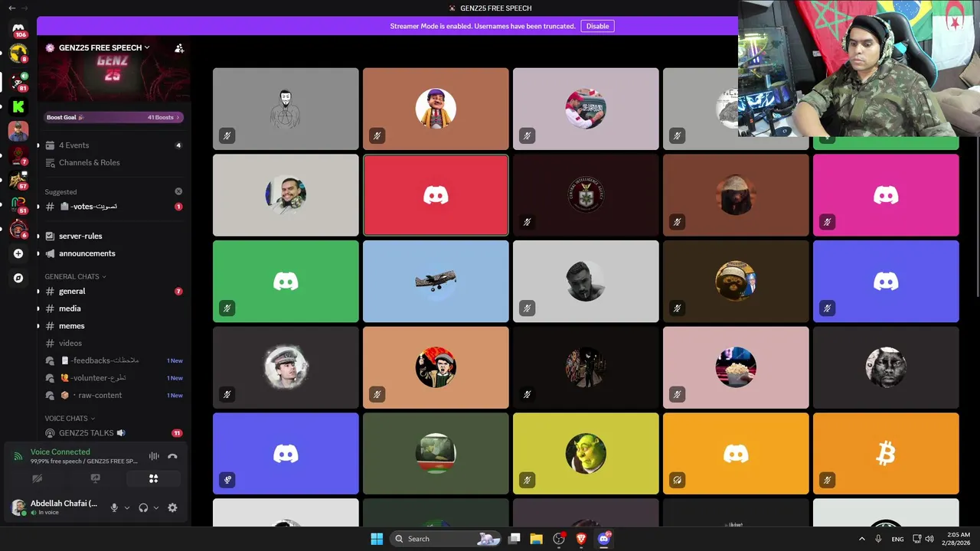The image size is (980, 551).
Task: Open Discord direct messages home icon
Action: (18, 30)
